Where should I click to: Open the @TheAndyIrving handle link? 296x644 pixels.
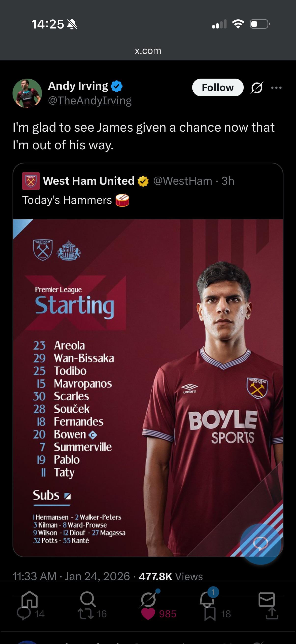click(x=90, y=100)
